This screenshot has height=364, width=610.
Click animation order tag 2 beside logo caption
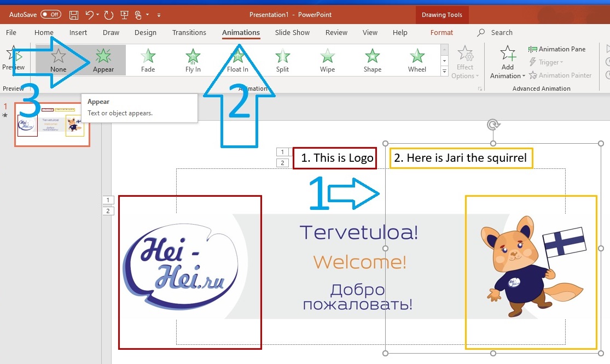(282, 163)
